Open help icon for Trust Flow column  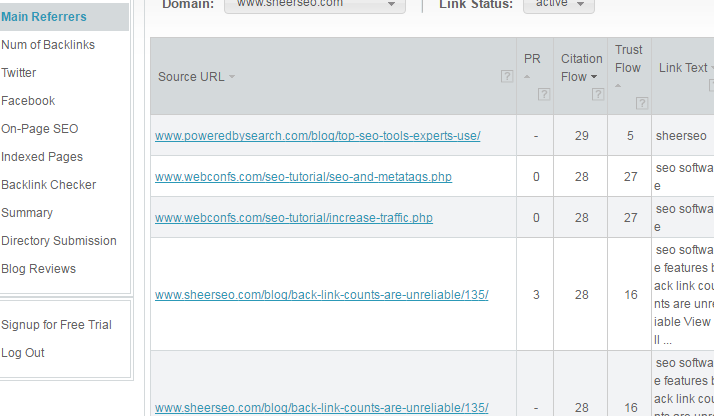pyautogui.click(x=642, y=103)
